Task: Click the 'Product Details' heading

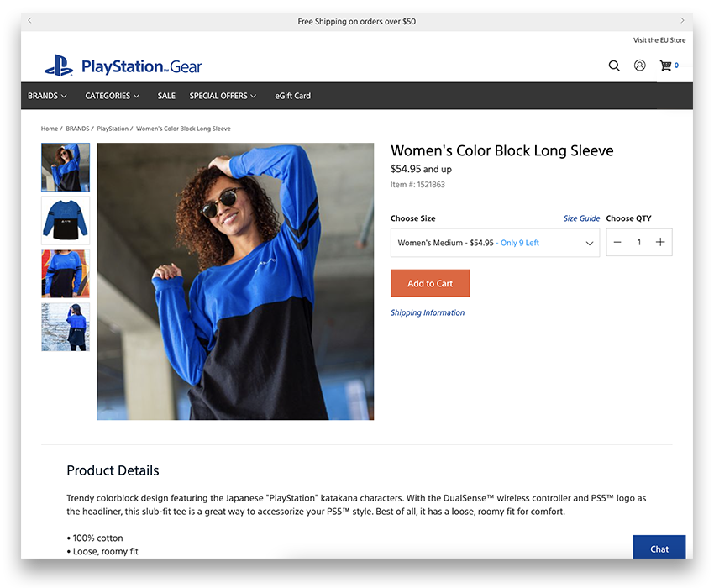Action: coord(113,470)
